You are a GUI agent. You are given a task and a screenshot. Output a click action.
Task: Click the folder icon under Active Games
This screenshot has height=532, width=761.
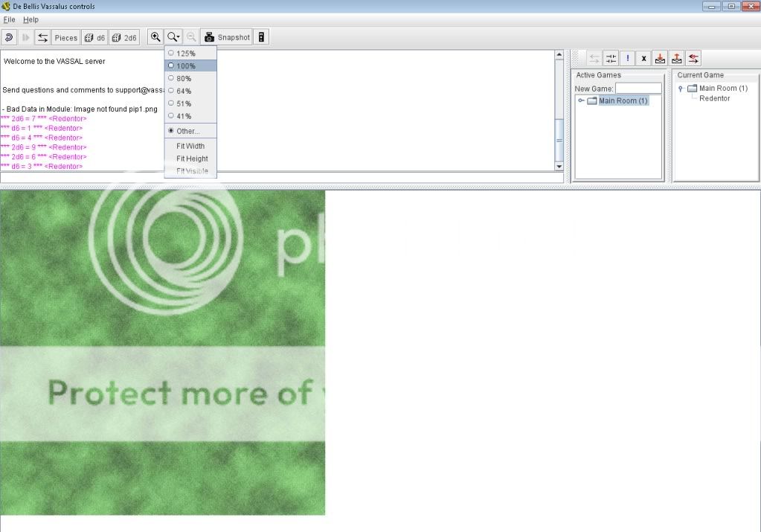tap(592, 101)
